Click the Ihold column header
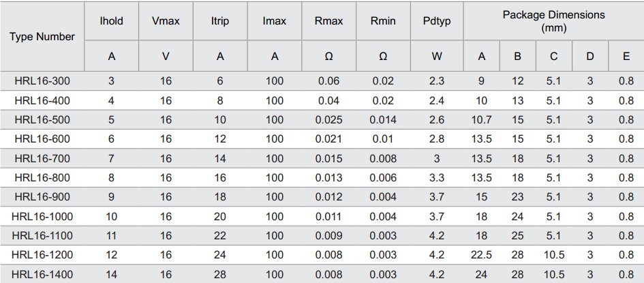Screen dimensions: 644x283 tap(111, 21)
